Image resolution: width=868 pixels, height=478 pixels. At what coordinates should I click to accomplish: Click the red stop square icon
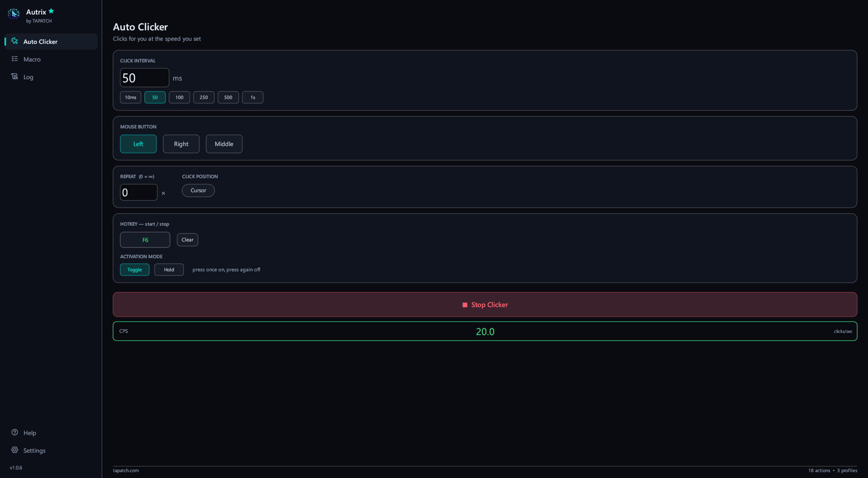pos(465,305)
